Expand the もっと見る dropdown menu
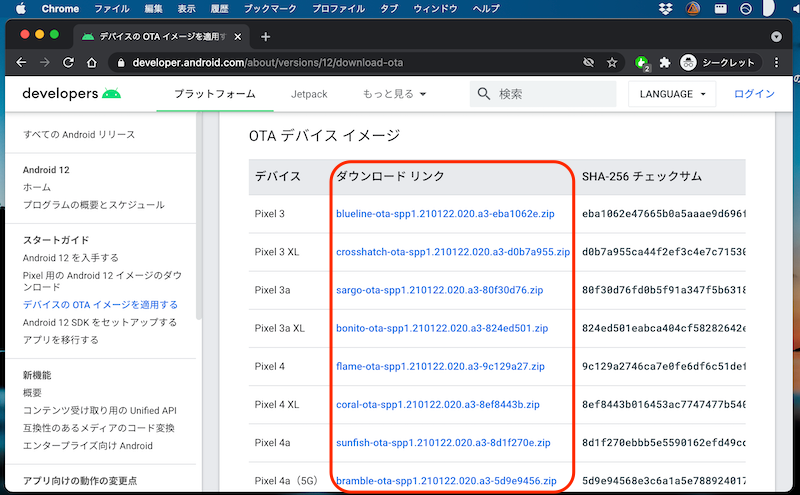Image resolution: width=800 pixels, height=495 pixels. tap(394, 94)
